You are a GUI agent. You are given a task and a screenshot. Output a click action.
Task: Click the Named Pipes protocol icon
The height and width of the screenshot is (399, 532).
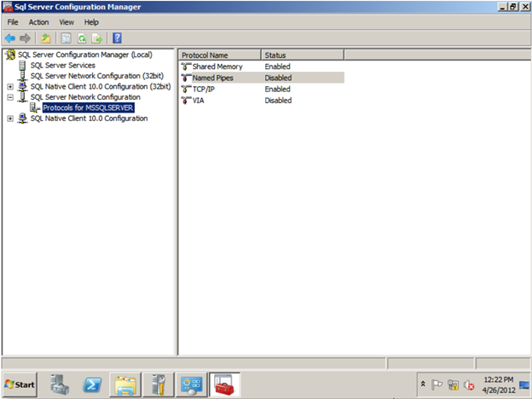click(186, 78)
